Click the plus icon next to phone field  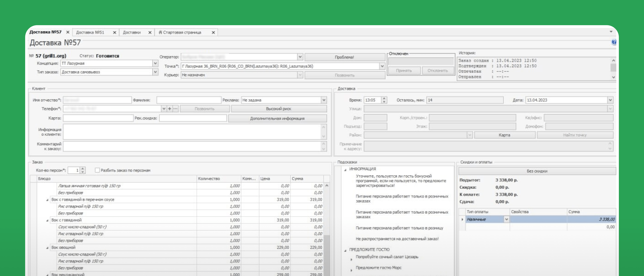[x=170, y=109]
